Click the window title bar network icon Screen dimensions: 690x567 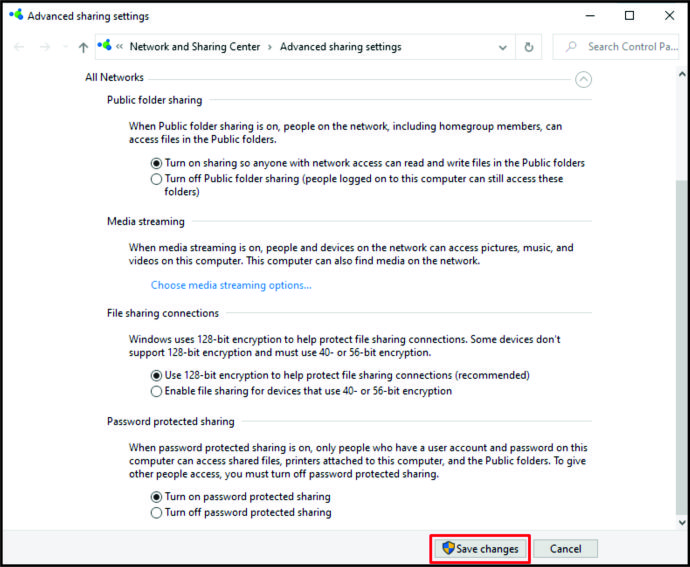point(16,15)
